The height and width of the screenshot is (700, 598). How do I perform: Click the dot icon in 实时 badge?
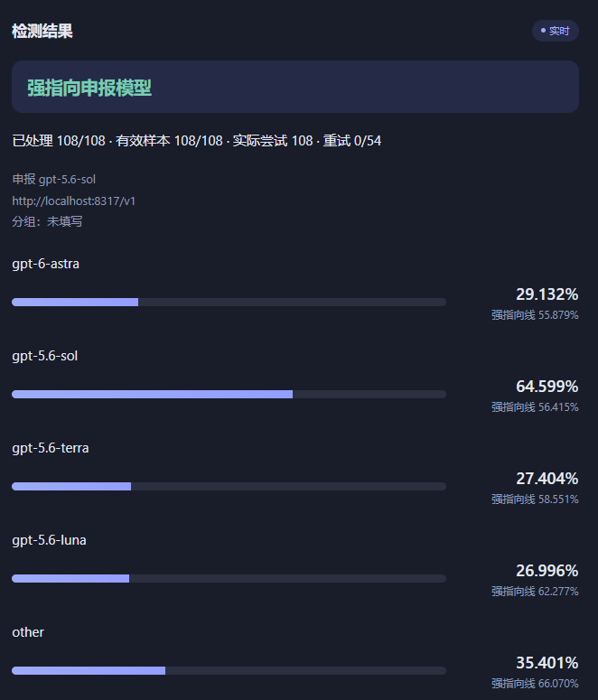(543, 31)
